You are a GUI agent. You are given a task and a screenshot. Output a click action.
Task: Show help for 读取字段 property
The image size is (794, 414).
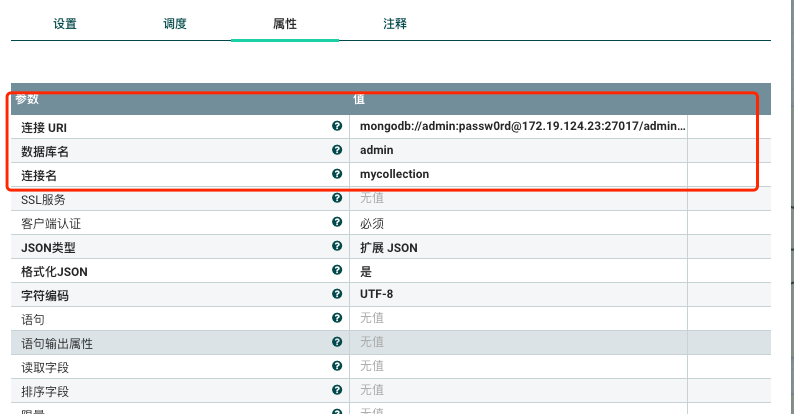[337, 365]
